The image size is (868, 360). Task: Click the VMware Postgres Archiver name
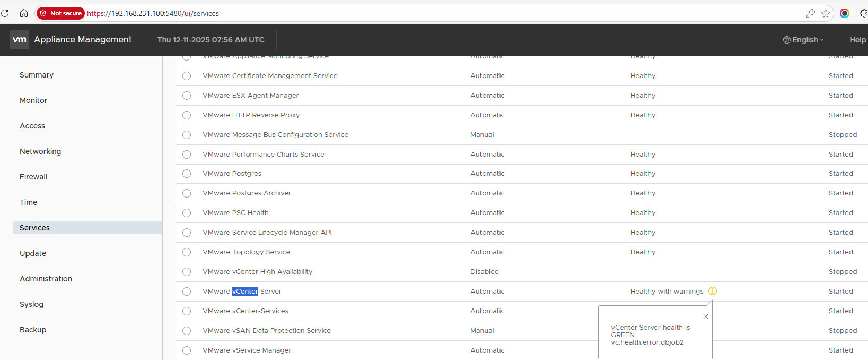tap(247, 193)
